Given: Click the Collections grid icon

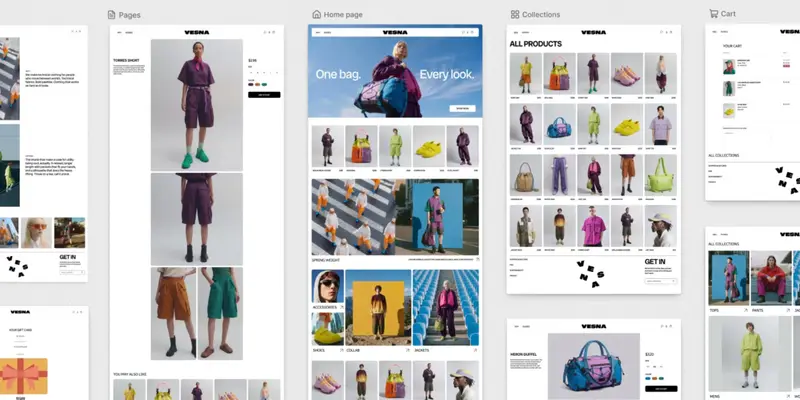Looking at the screenshot, I should (x=515, y=14).
